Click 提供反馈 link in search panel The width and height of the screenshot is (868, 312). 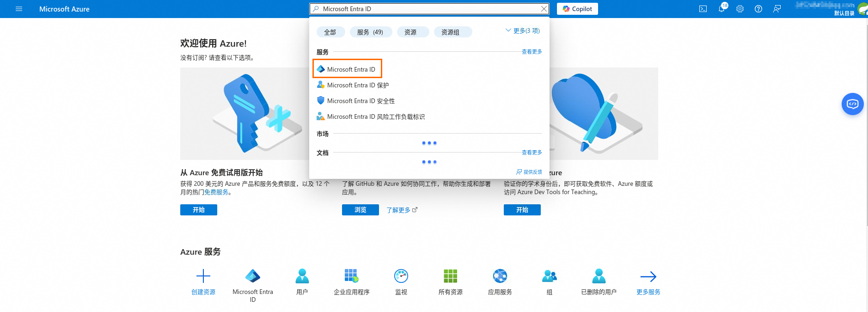coord(529,172)
